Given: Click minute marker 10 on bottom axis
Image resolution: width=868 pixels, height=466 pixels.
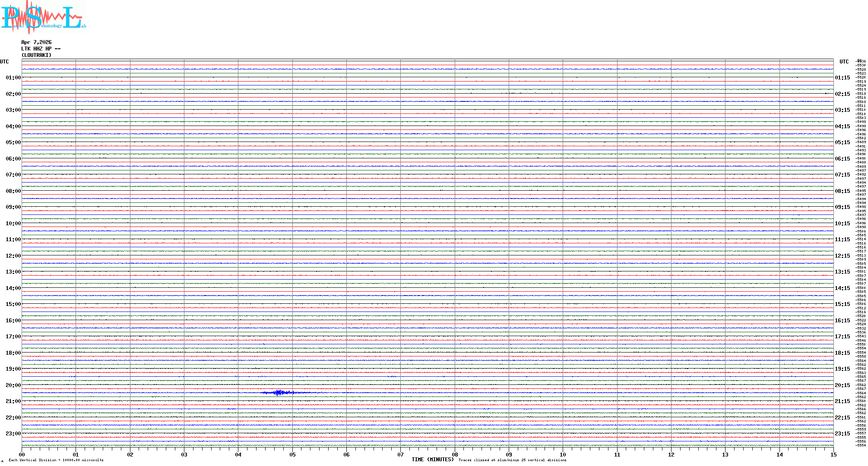Looking at the screenshot, I should pyautogui.click(x=563, y=455).
